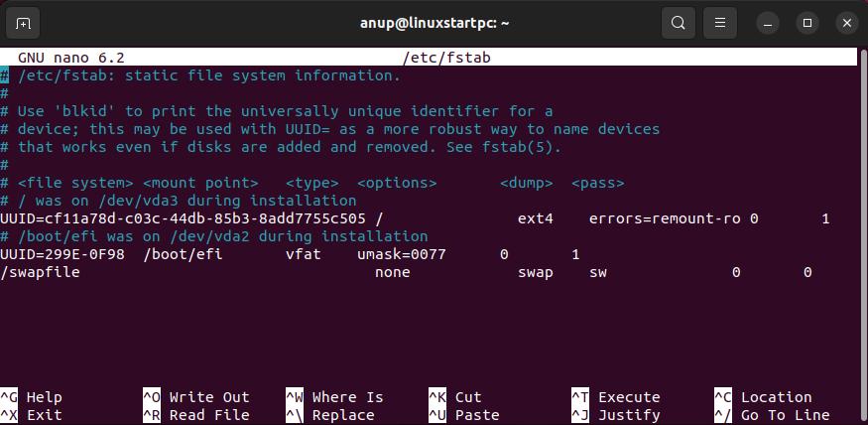Close the terminal window
Viewport: 868px width, 425px height.
(846, 23)
